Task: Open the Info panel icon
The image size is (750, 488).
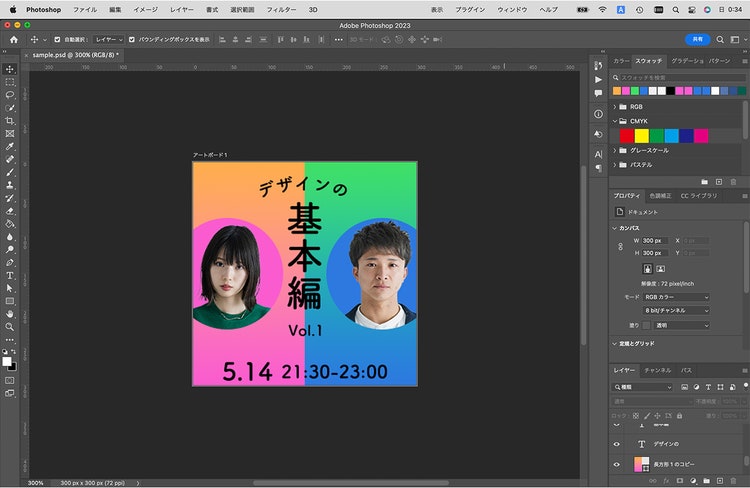Action: tap(598, 114)
